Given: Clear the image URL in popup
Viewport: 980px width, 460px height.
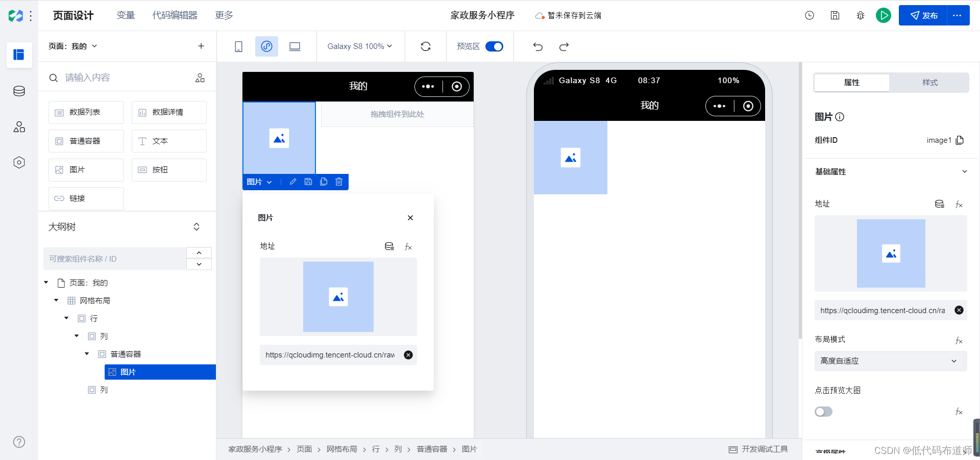Looking at the screenshot, I should 408,355.
